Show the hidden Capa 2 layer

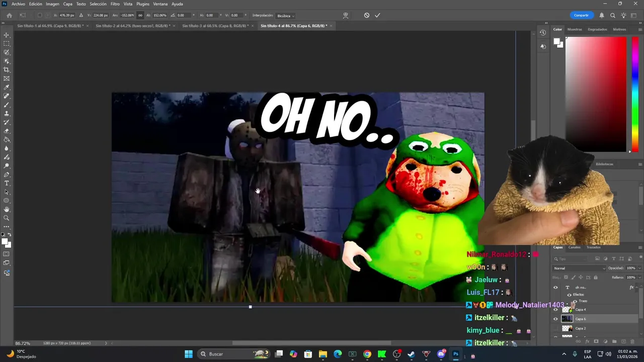pyautogui.click(x=555, y=328)
